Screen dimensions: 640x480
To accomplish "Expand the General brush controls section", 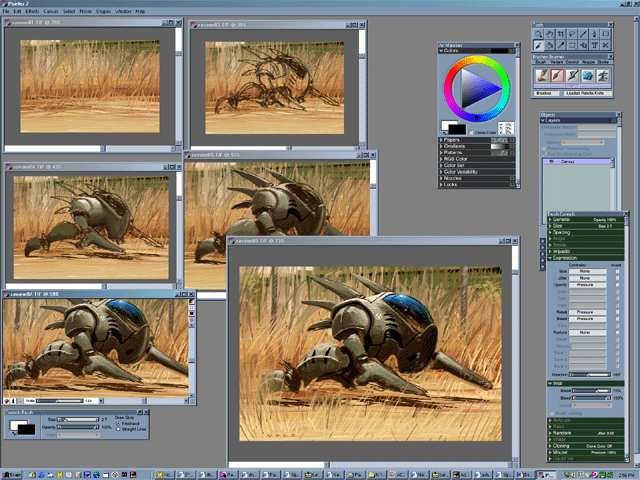I will (x=550, y=220).
